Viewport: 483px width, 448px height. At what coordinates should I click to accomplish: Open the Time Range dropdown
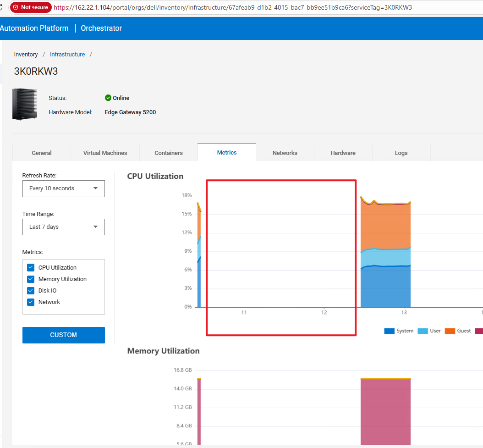[x=63, y=227]
